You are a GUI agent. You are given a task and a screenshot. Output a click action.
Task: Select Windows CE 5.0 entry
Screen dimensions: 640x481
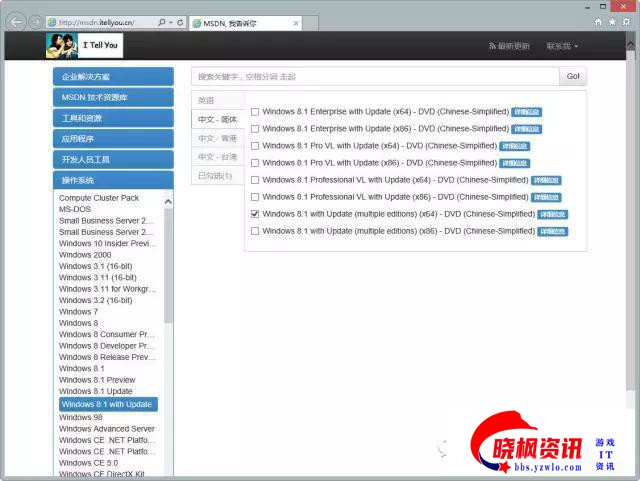[88, 463]
